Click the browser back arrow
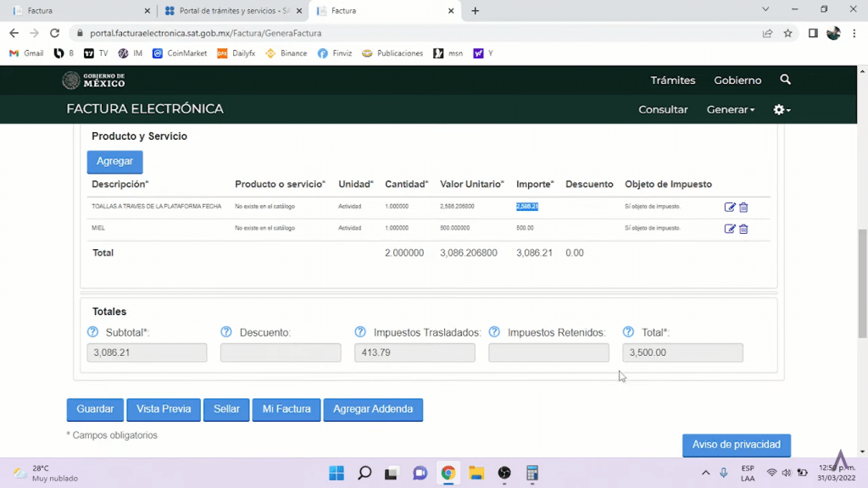The width and height of the screenshot is (868, 488). pyautogui.click(x=14, y=33)
